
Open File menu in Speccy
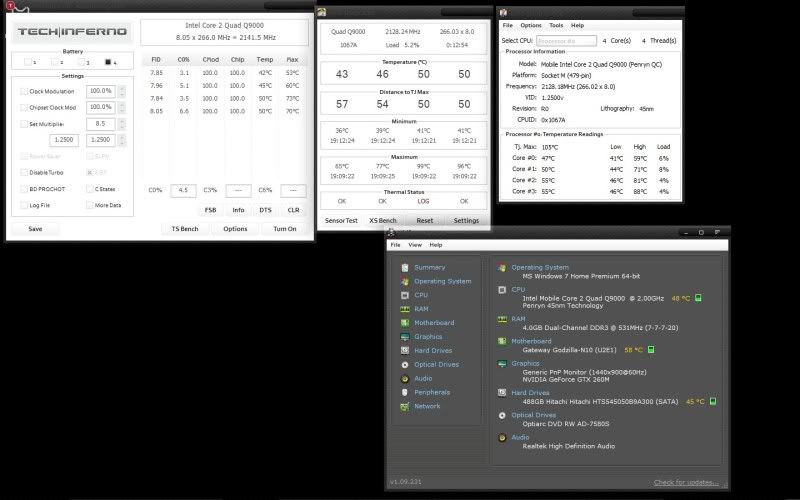pos(395,245)
